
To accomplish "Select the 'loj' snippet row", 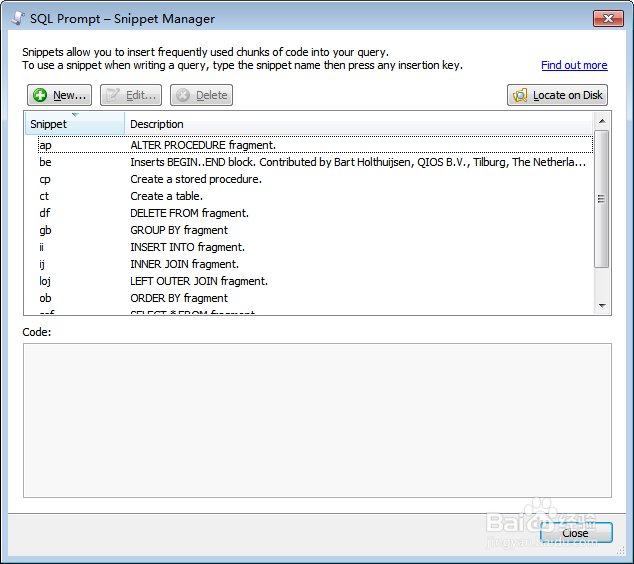I will point(315,281).
